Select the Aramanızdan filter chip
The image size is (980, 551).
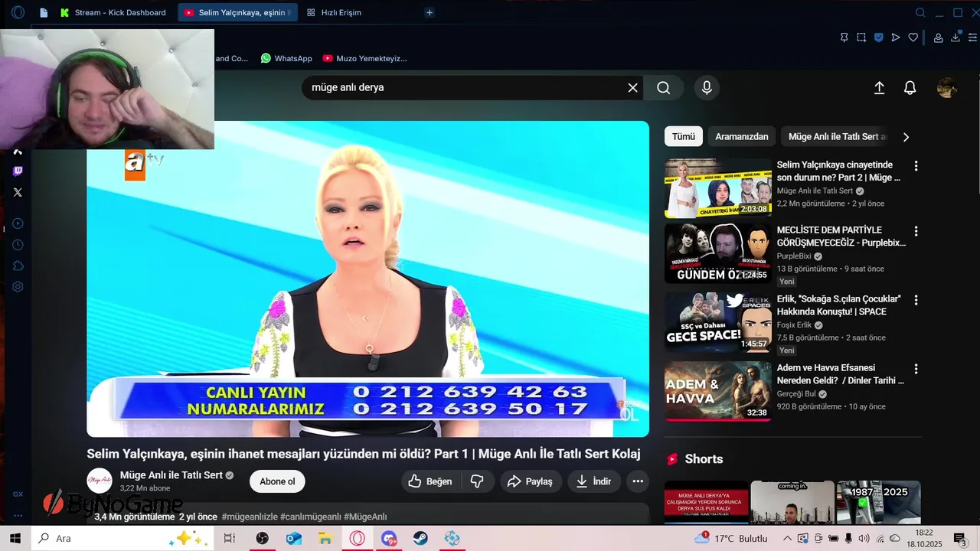pyautogui.click(x=741, y=137)
